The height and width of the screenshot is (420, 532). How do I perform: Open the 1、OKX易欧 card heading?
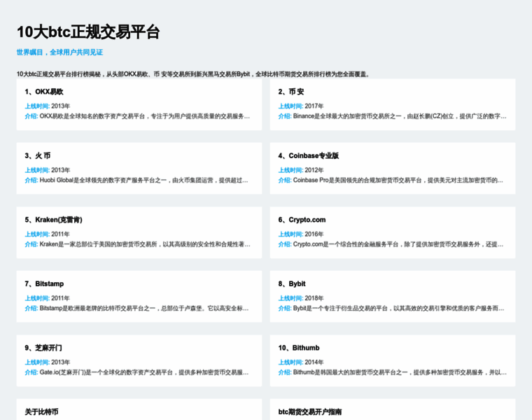point(44,92)
